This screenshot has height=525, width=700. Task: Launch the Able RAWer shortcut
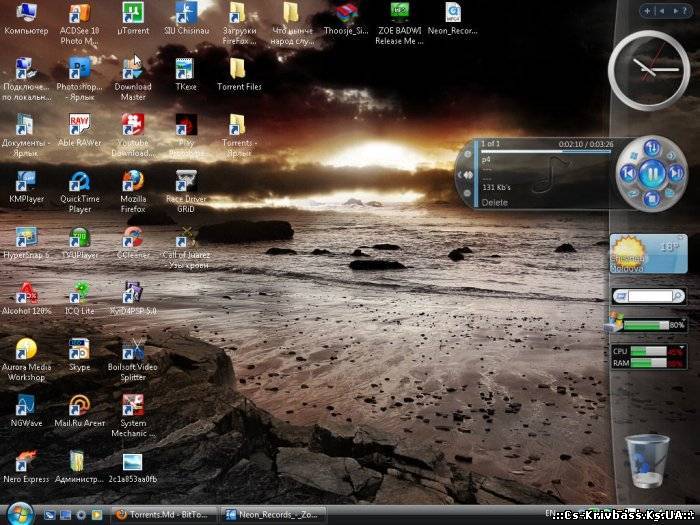[79, 130]
